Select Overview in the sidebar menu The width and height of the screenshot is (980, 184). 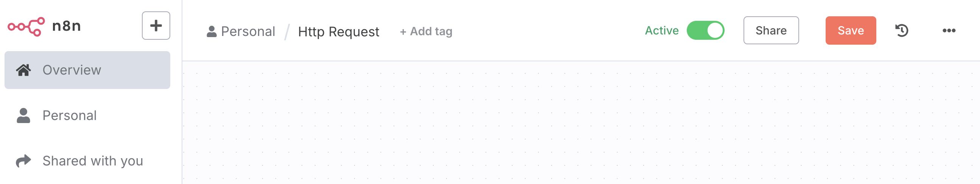[x=72, y=70]
